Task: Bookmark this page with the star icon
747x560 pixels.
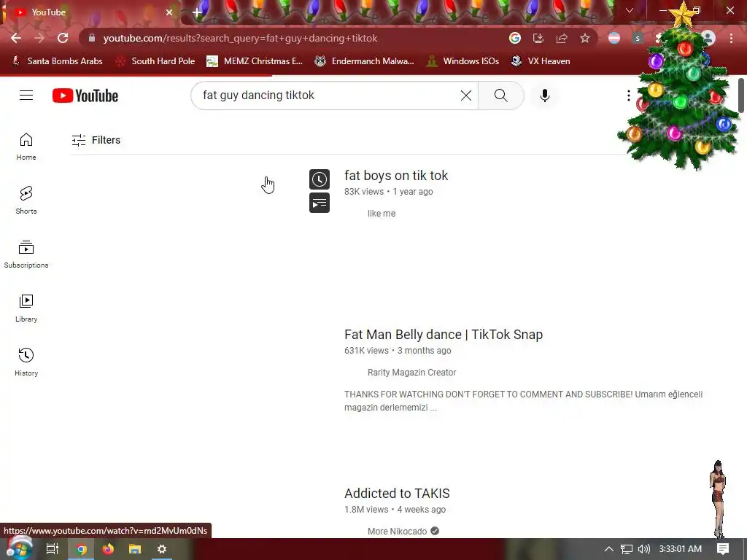Action: (585, 38)
